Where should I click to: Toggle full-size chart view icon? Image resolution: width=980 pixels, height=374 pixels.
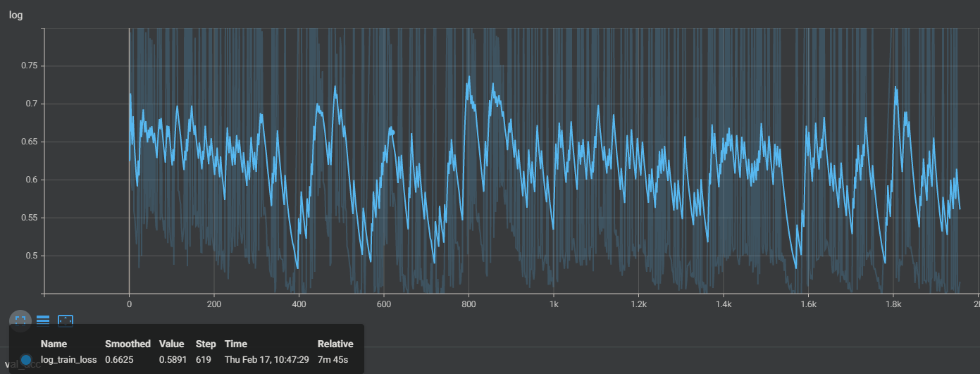[20, 320]
